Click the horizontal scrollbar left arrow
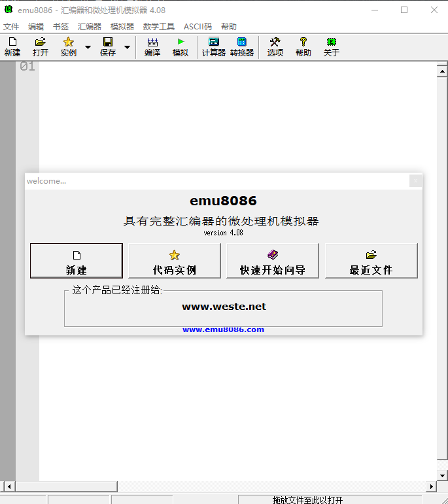The height and width of the screenshot is (504, 448). tap(9, 486)
